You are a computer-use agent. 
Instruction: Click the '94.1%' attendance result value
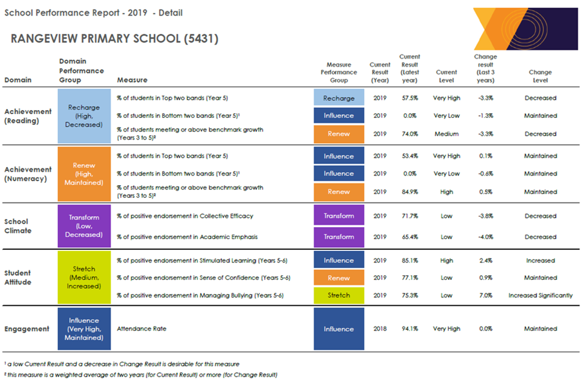pos(410,329)
